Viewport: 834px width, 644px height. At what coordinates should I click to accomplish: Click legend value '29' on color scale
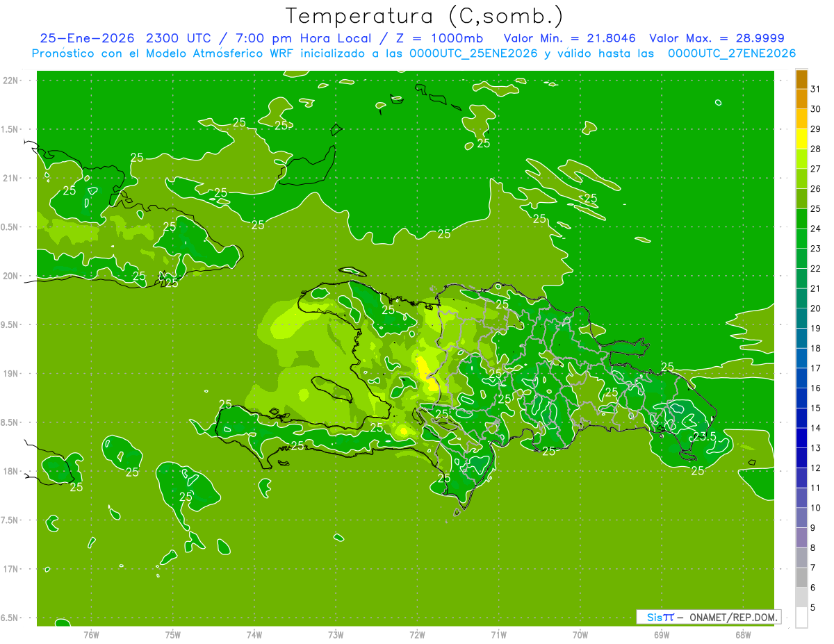(816, 129)
